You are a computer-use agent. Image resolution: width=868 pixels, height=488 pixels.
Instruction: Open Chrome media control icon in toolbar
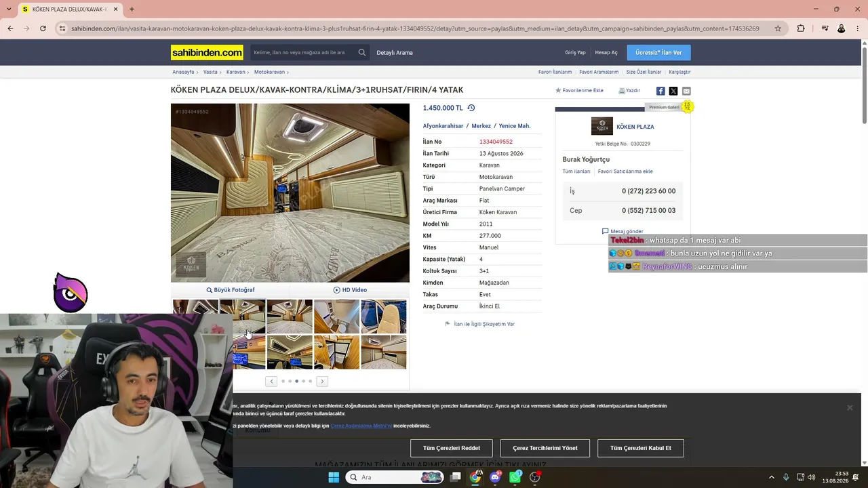click(825, 28)
